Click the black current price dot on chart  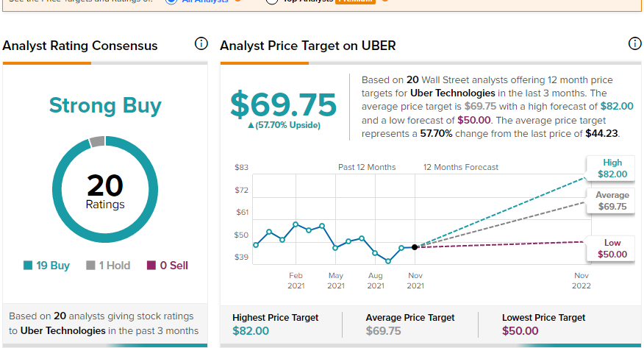point(415,247)
